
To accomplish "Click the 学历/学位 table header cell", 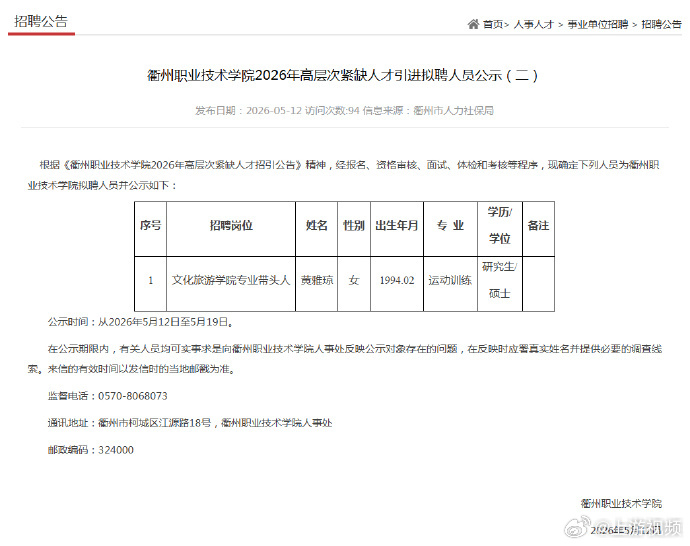I will [499, 229].
